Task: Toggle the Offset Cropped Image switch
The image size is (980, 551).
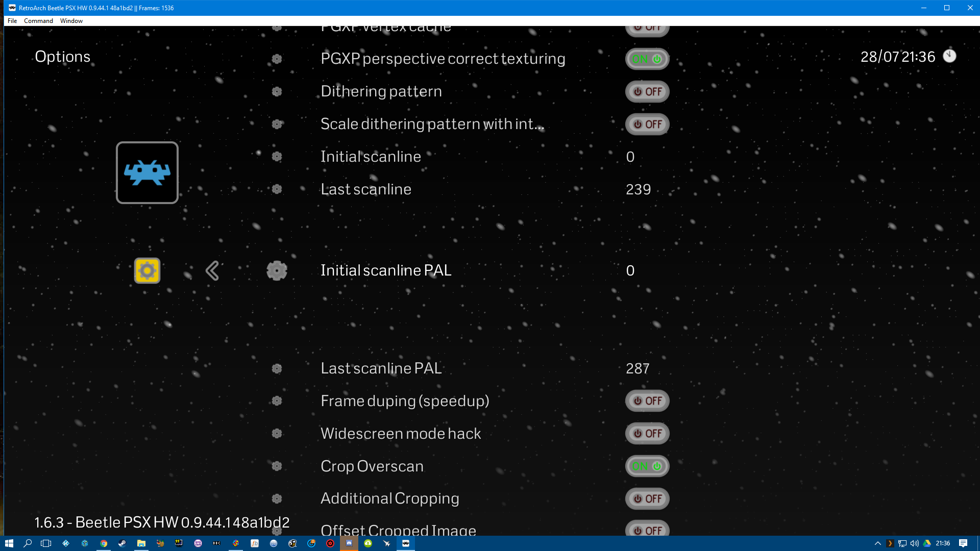Action: pos(647,529)
